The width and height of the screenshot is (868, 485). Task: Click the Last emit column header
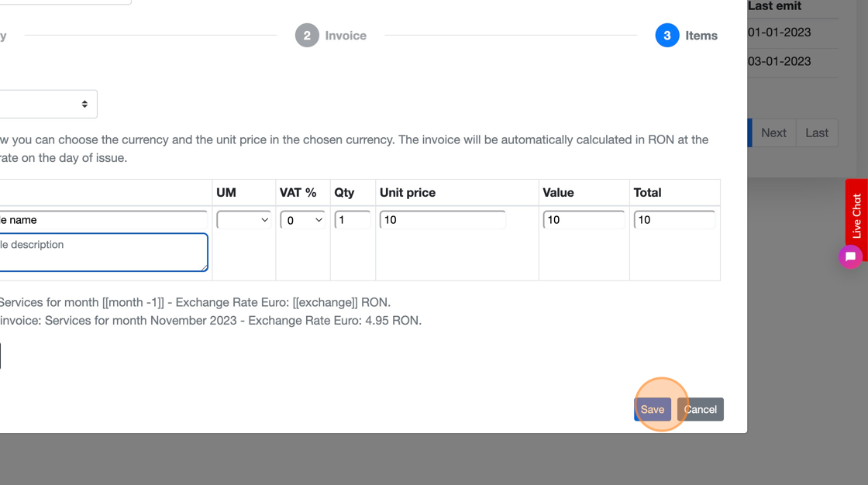tap(775, 6)
